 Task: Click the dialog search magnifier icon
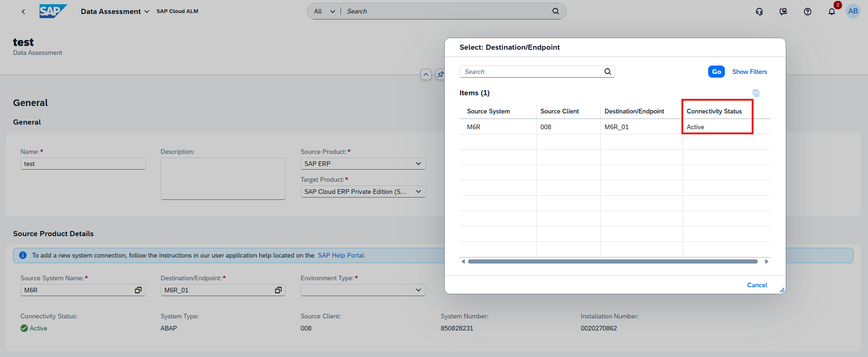(x=608, y=72)
